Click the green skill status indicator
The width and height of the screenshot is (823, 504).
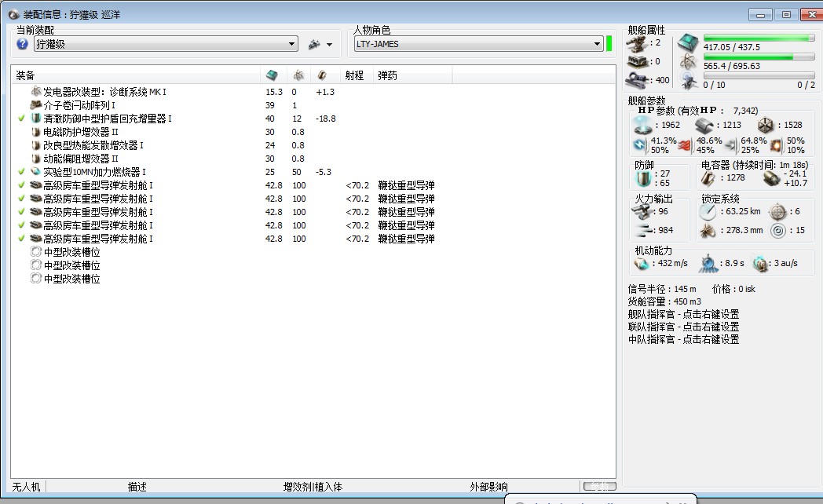point(609,43)
